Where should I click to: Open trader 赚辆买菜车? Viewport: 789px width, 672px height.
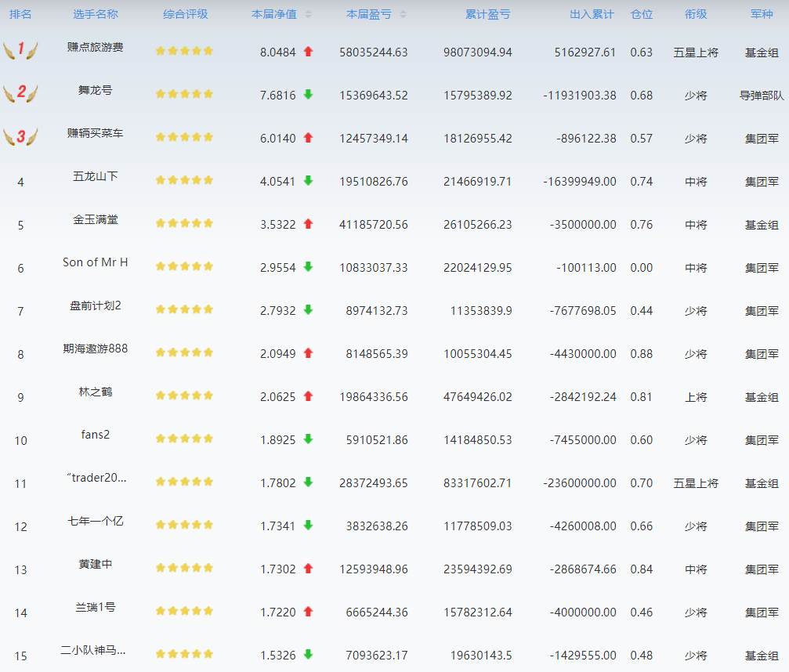click(x=95, y=133)
